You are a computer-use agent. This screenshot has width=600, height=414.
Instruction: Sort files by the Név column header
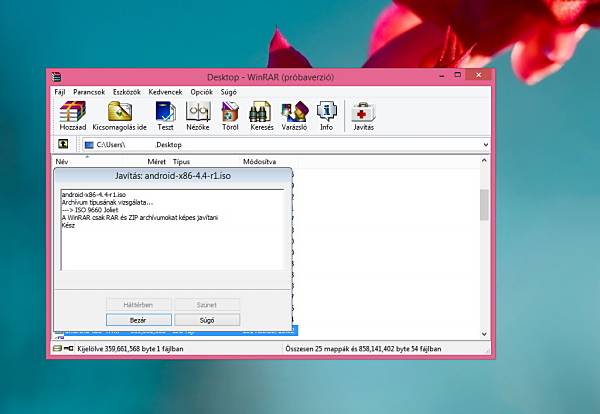[x=62, y=160]
